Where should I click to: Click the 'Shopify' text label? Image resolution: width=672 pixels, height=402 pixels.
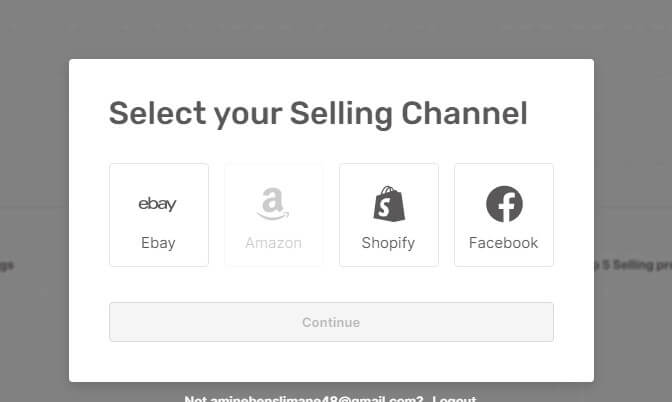(388, 243)
